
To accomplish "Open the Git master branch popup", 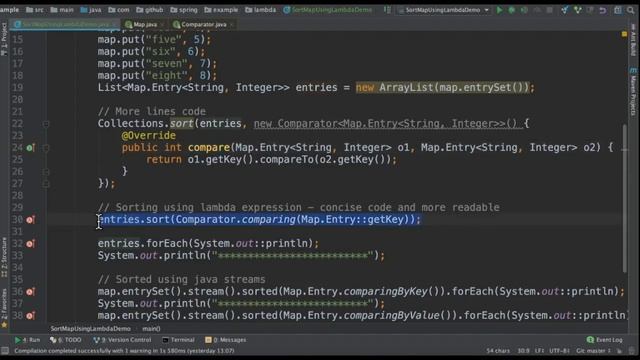I will pyautogui.click(x=593, y=351).
